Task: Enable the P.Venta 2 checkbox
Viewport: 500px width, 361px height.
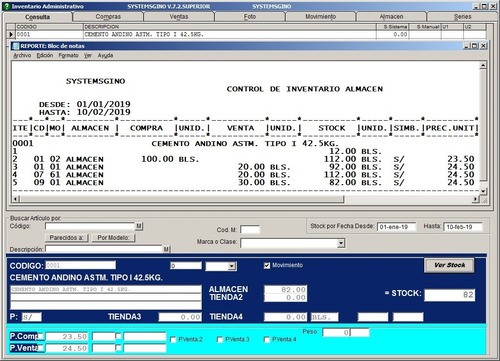Action: point(173,340)
